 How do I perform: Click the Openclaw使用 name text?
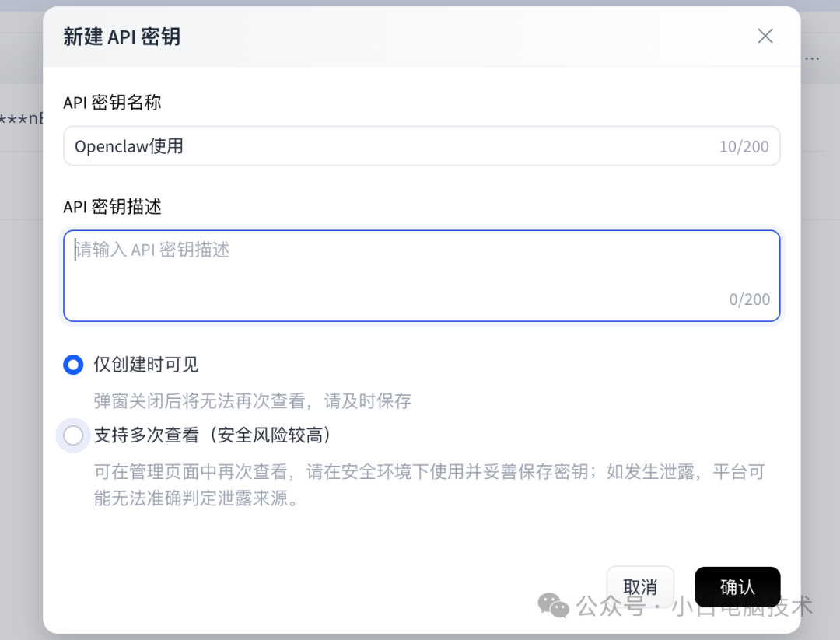128,145
